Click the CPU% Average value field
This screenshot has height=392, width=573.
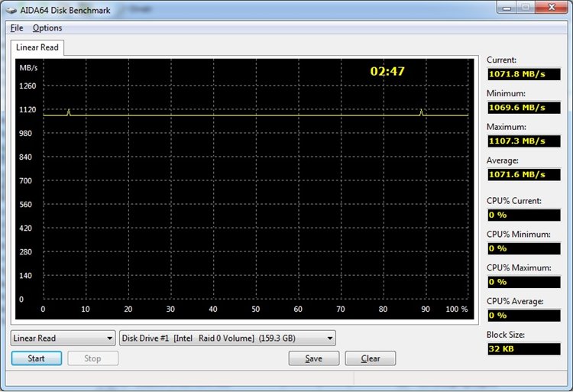point(523,316)
